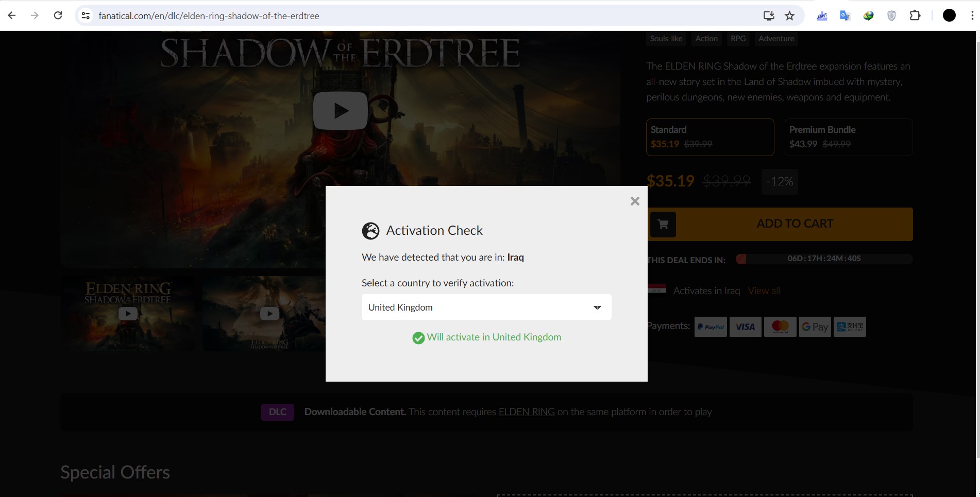Click the Special Offers heading

pos(115,472)
